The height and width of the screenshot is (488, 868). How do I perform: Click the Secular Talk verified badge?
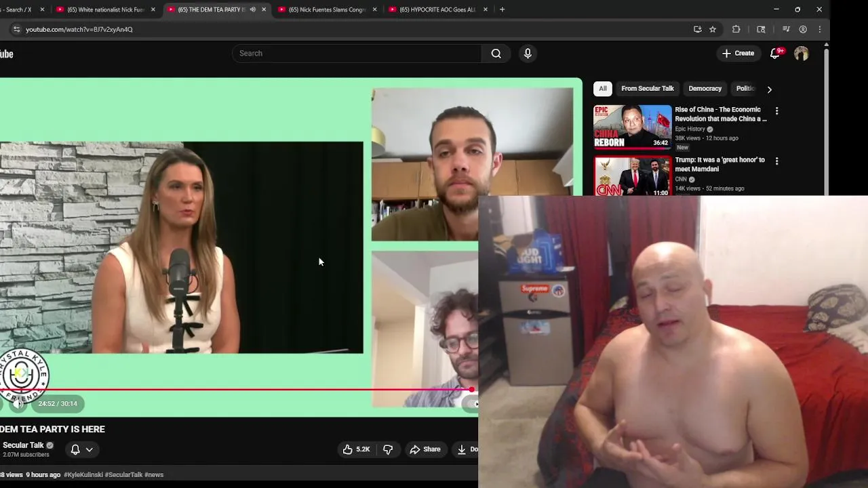(x=50, y=445)
